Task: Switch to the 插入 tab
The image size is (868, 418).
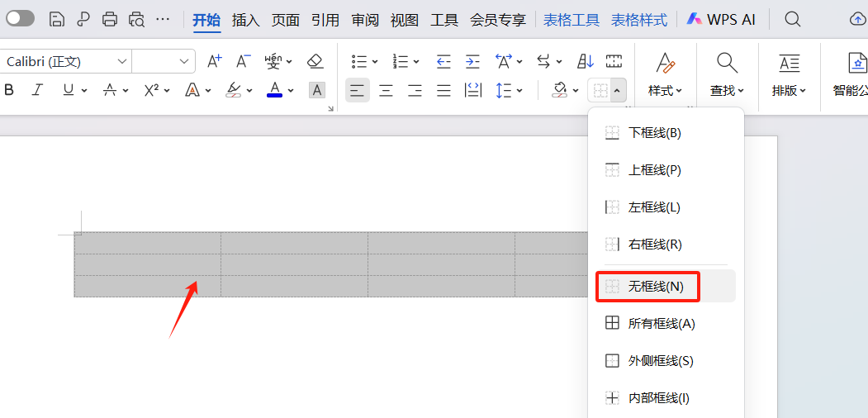Action: point(245,20)
